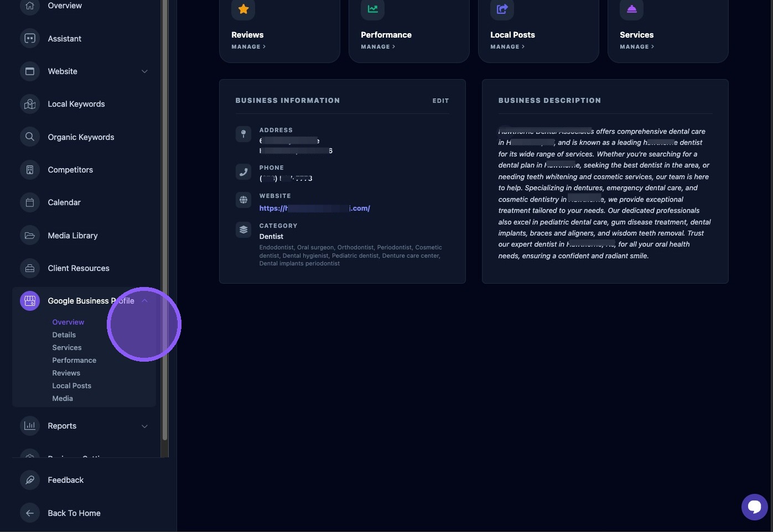Click the Client Resources briefcase icon

coord(30,268)
